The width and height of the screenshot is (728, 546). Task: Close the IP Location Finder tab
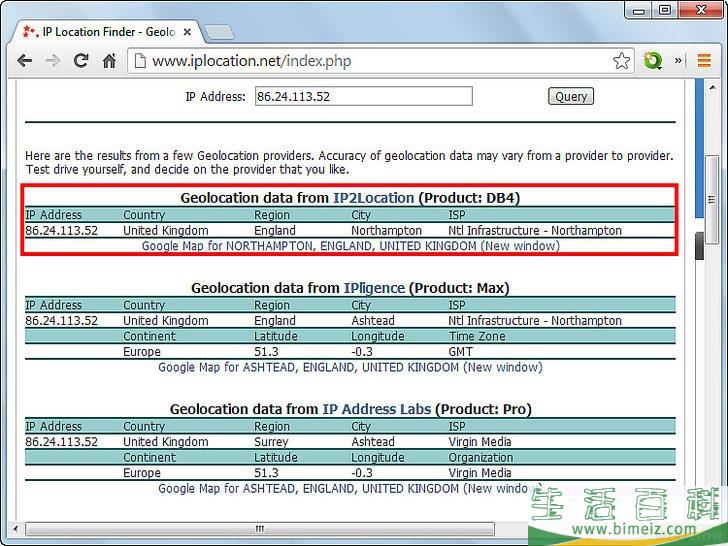187,32
